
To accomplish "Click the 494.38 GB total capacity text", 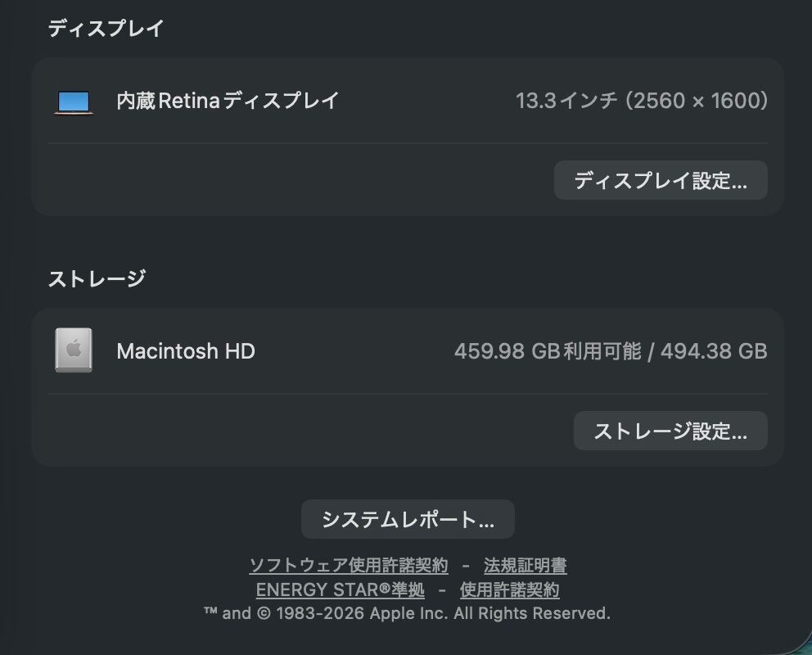I will pyautogui.click(x=714, y=351).
